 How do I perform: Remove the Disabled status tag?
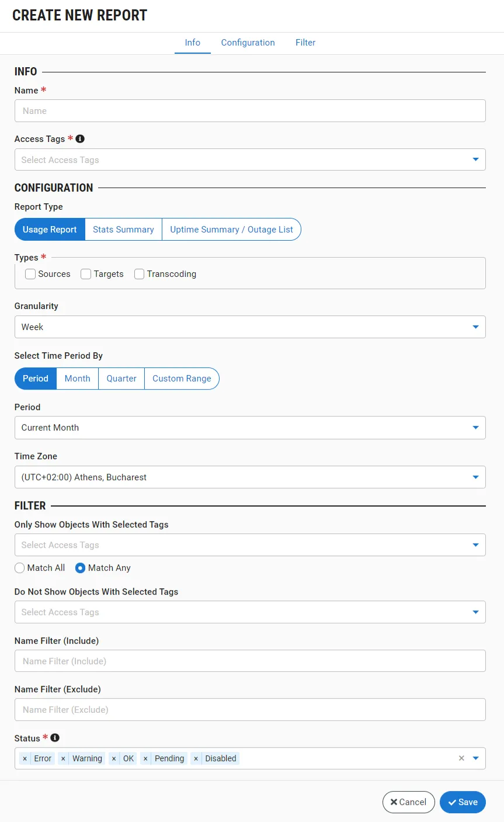pyautogui.click(x=196, y=758)
